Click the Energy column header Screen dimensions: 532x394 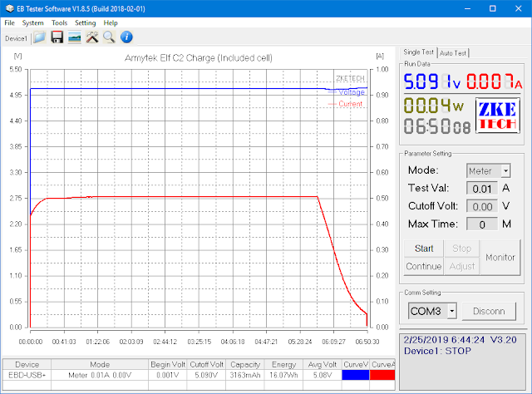284,364
